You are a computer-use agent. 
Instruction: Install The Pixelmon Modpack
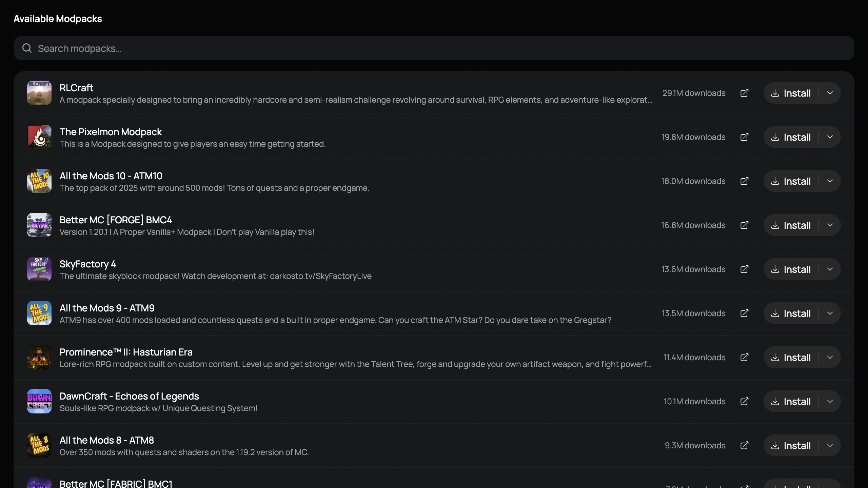791,137
